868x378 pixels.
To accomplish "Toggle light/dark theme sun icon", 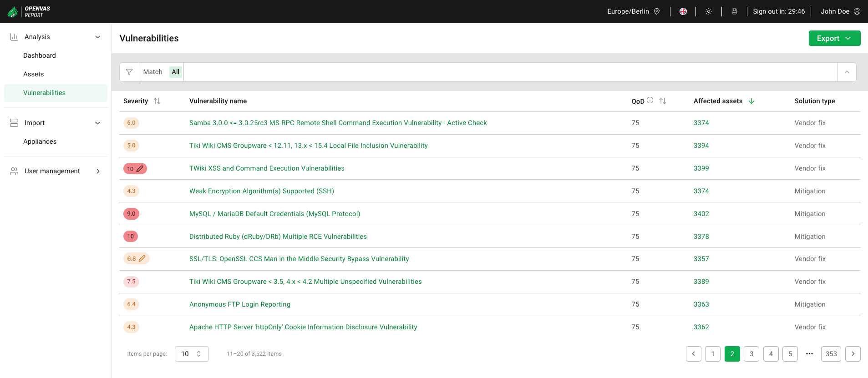I will tap(709, 11).
